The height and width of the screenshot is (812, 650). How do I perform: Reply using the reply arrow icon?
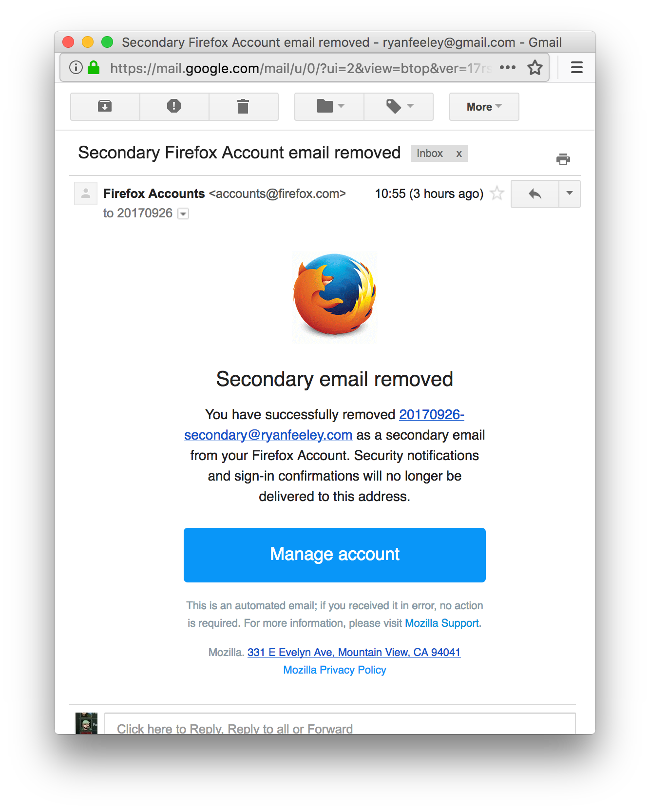coord(535,193)
